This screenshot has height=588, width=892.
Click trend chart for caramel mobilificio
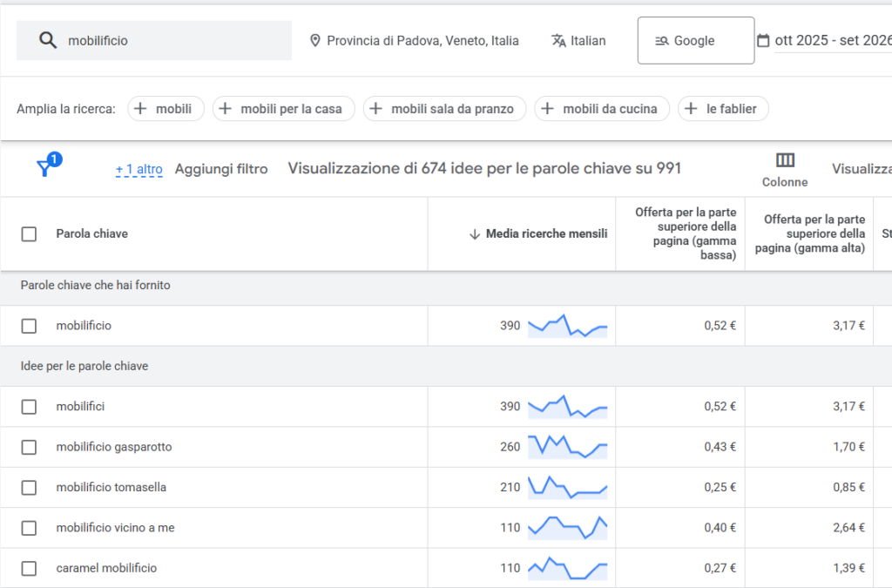click(x=568, y=568)
